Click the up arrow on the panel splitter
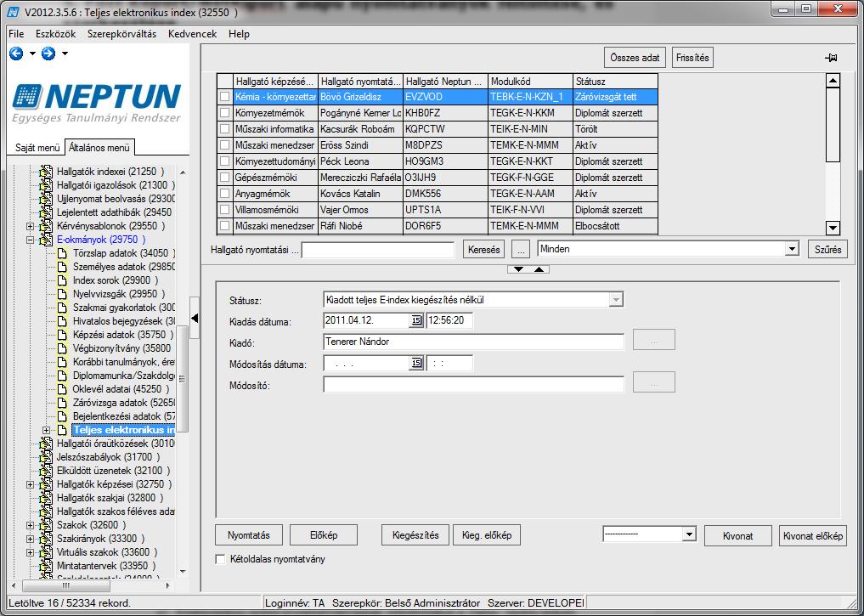Image resolution: width=864 pixels, height=616 pixels. coord(539,269)
